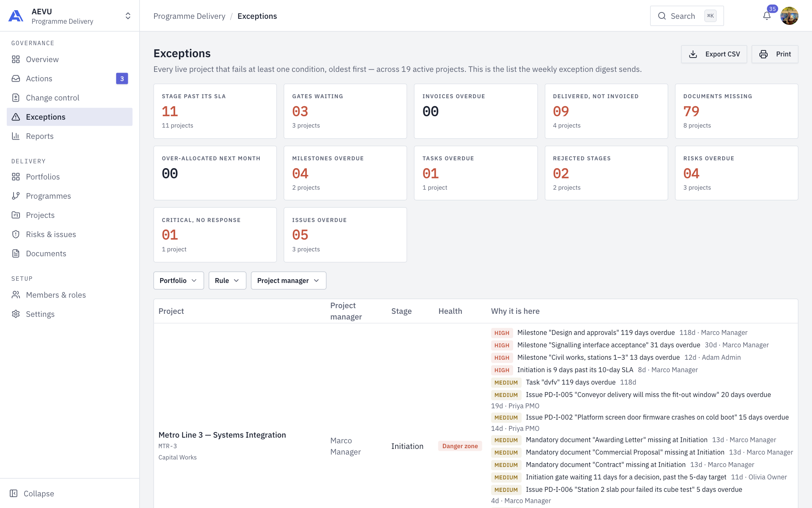Click the user profile avatar
Viewport: 812px width, 508px height.
[789, 16]
